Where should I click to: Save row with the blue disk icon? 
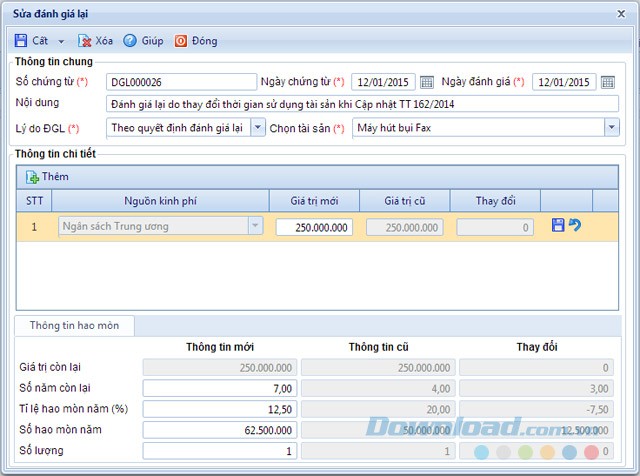tap(558, 226)
